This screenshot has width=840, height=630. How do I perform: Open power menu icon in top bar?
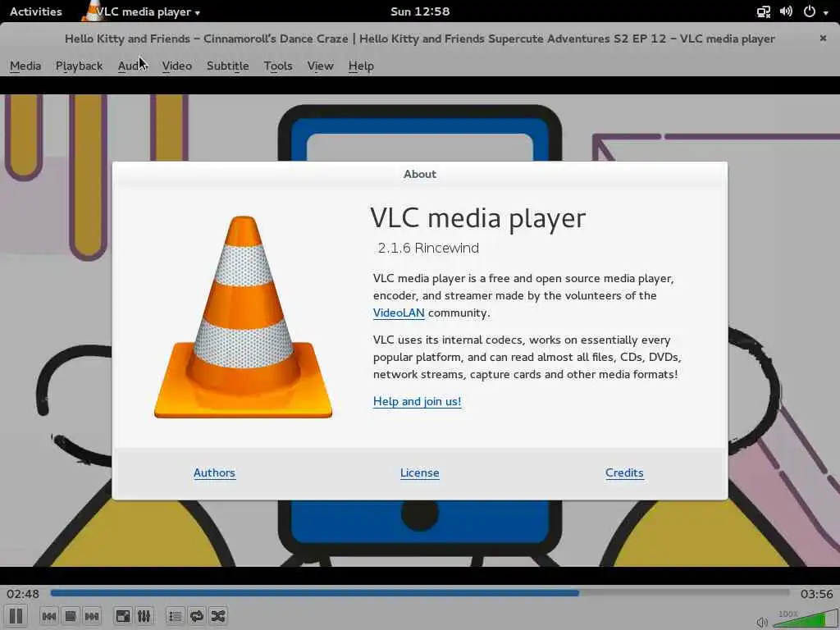[810, 11]
